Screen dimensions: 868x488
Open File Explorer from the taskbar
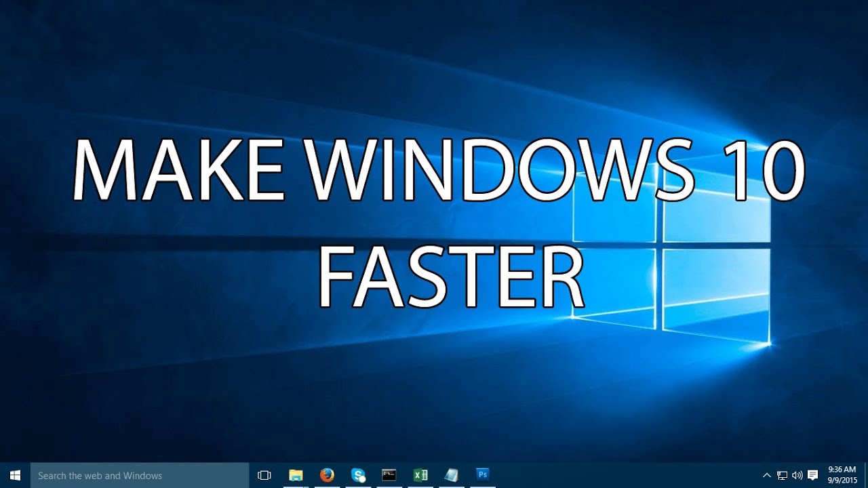pyautogui.click(x=296, y=475)
